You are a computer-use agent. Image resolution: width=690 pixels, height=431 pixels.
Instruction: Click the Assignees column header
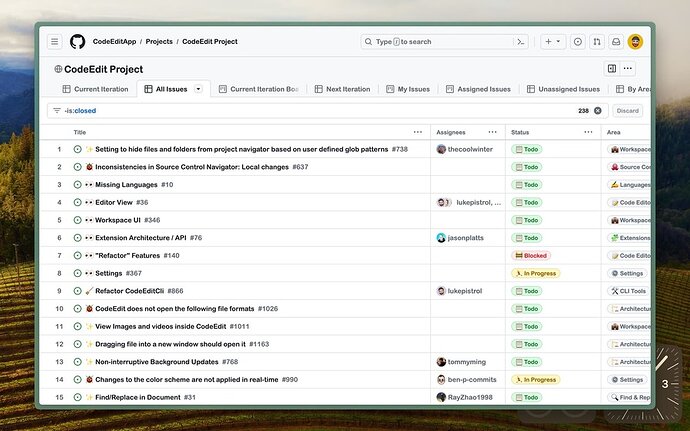point(451,132)
